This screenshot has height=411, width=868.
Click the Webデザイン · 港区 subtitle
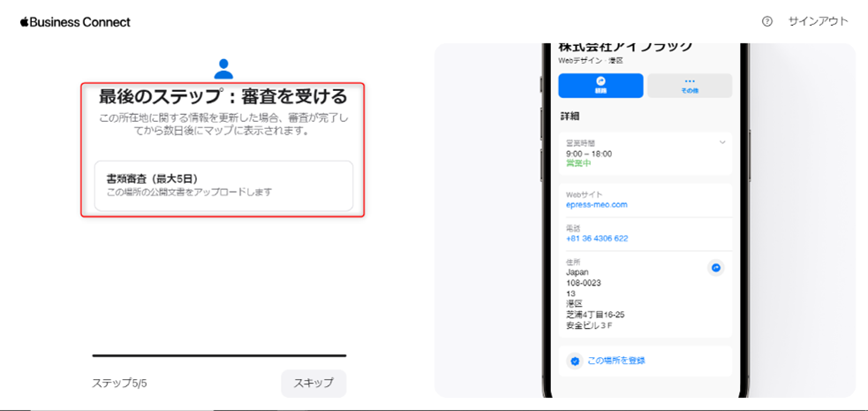590,61
